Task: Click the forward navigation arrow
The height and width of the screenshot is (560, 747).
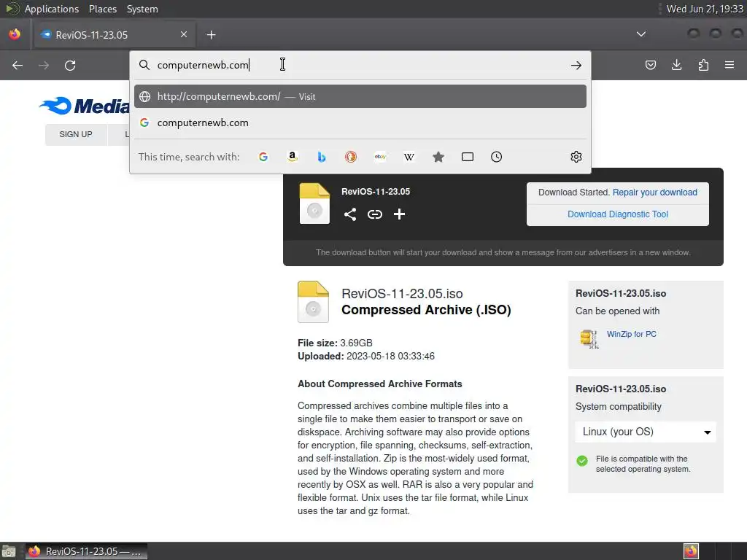Action: [x=44, y=65]
